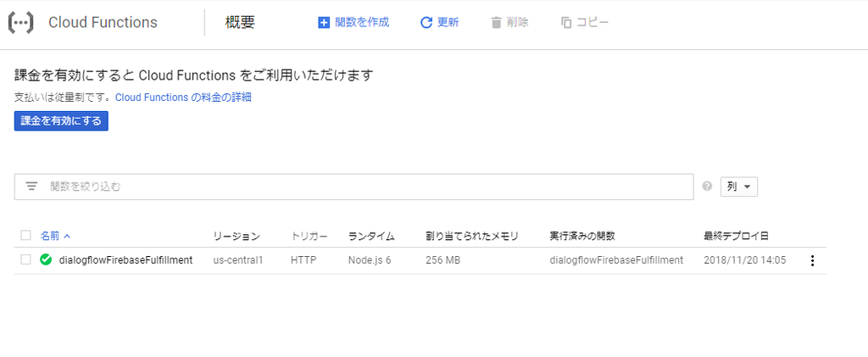Click the 削除 button label
868x357 pixels.
coord(518,23)
